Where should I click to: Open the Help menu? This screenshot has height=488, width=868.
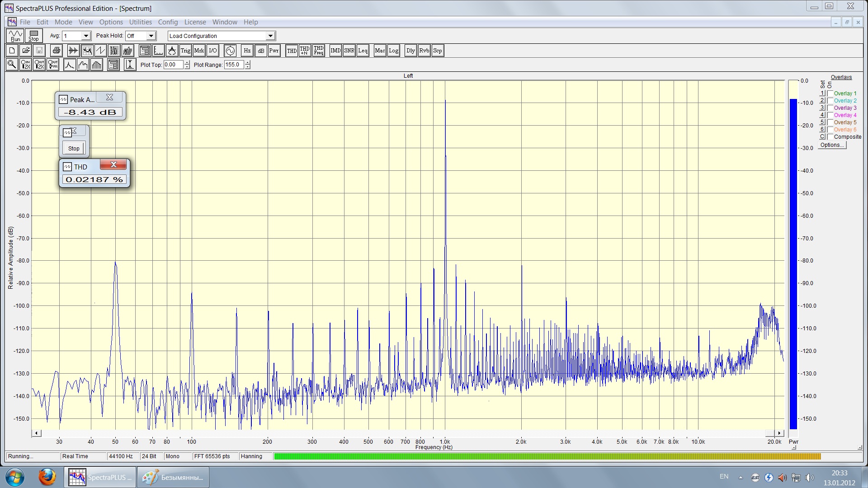pos(250,22)
